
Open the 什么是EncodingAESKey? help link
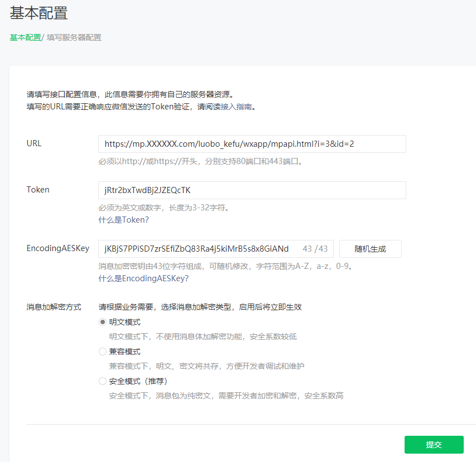coord(143,278)
